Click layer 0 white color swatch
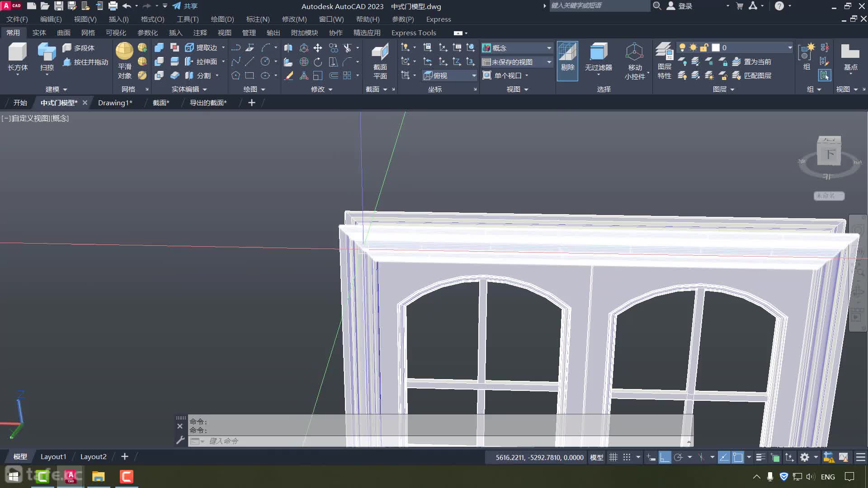The width and height of the screenshot is (868, 488). 716,47
